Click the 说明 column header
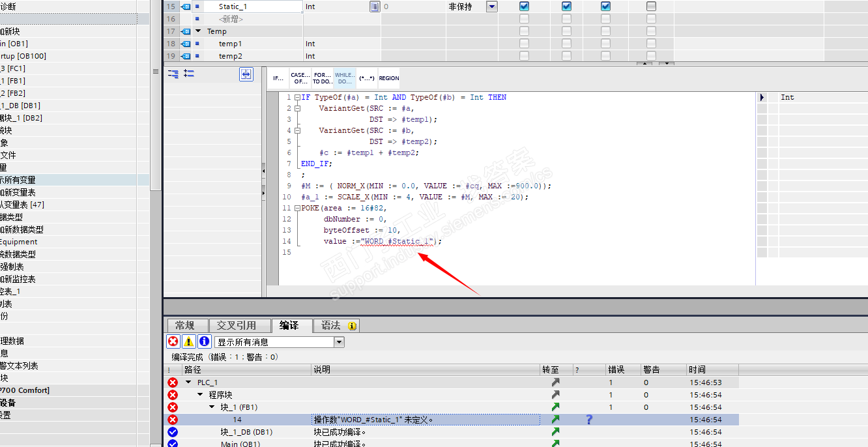 click(x=426, y=369)
